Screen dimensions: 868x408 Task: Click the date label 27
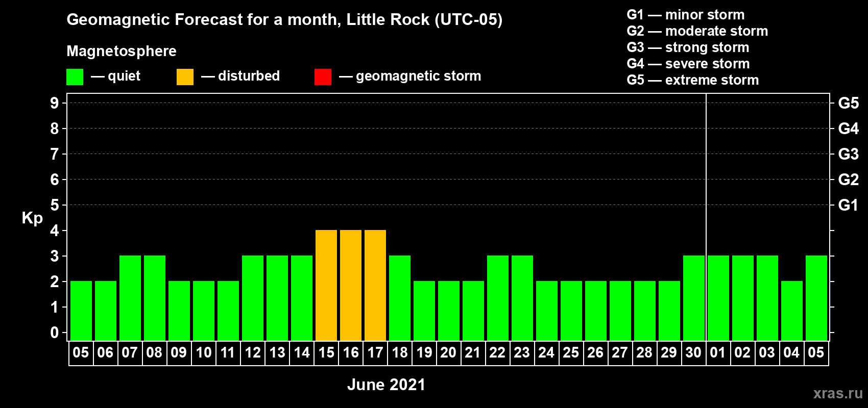620,352
